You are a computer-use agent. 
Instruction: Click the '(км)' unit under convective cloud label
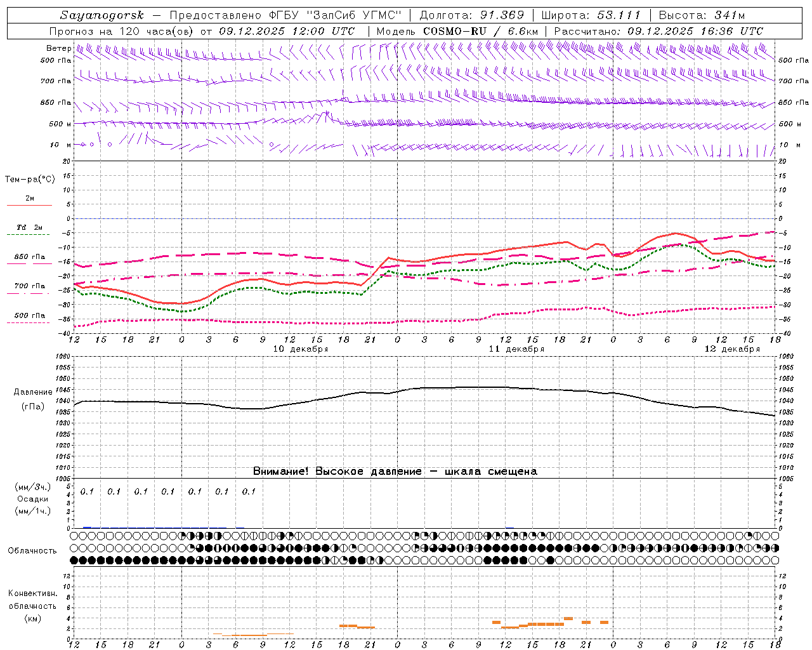coord(33,619)
